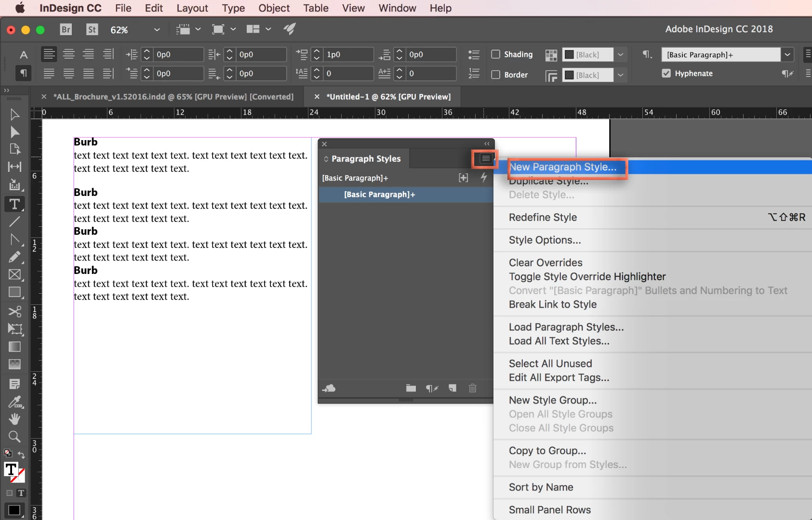
Task: Click the Quick Apply lightning icon
Action: point(484,178)
